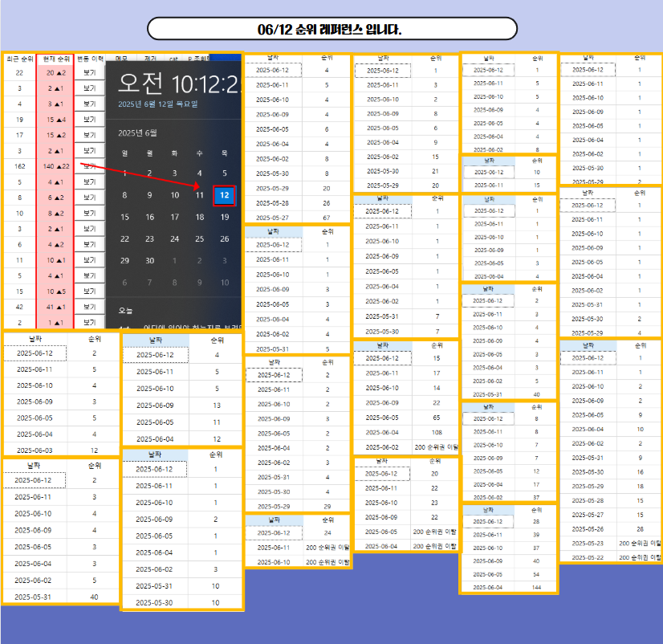This screenshot has width=663, height=644.
Task: Select date 26 in the calendar
Action: pyautogui.click(x=225, y=239)
